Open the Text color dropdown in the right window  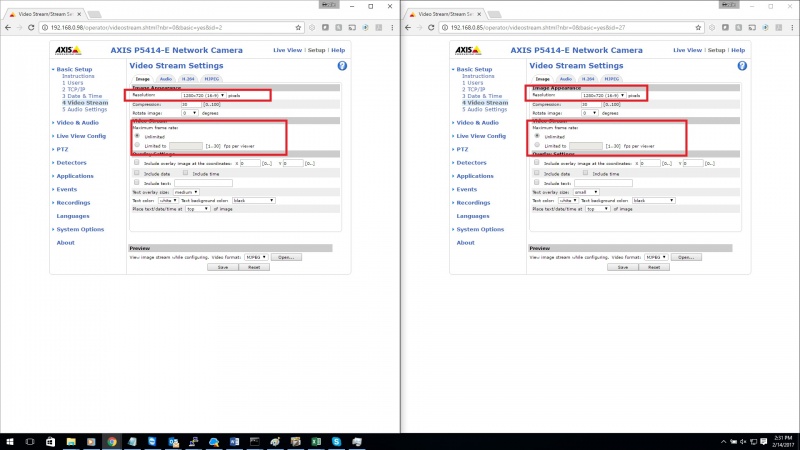(x=567, y=201)
